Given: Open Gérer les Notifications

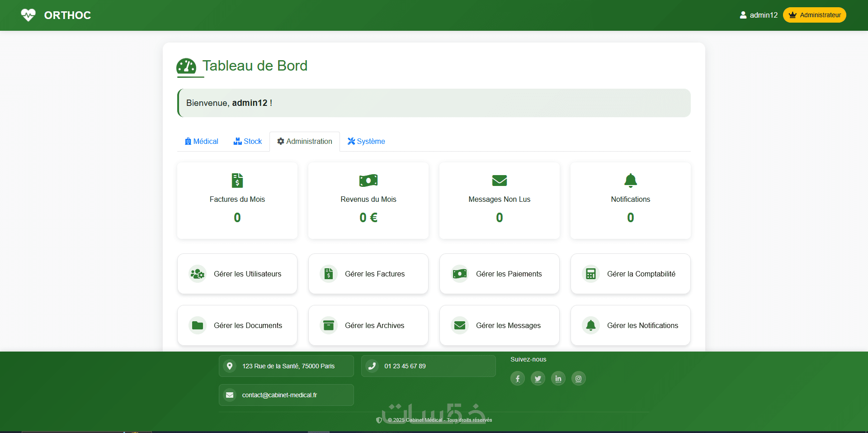Looking at the screenshot, I should click(631, 325).
